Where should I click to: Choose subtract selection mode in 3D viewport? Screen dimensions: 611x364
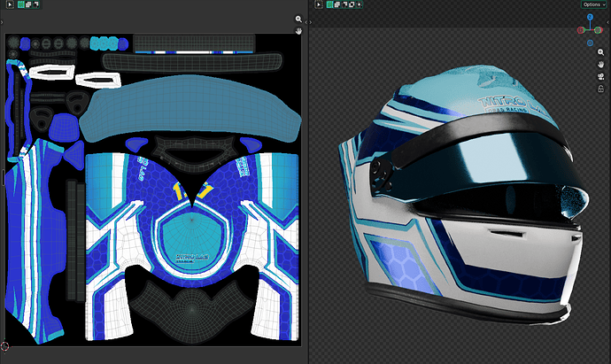(x=344, y=4)
